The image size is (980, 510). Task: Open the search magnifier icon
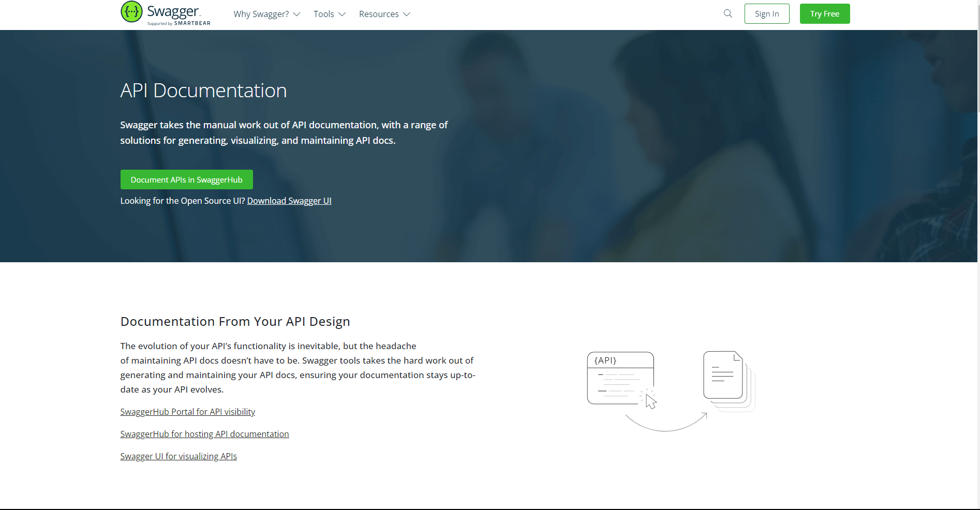[727, 14]
